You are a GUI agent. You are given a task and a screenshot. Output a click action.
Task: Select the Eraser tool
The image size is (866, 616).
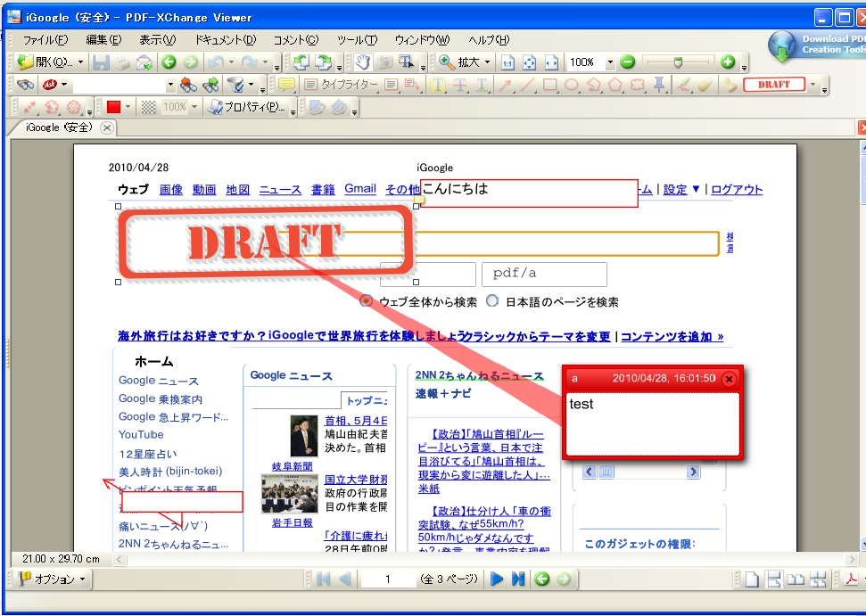pyautogui.click(x=705, y=85)
